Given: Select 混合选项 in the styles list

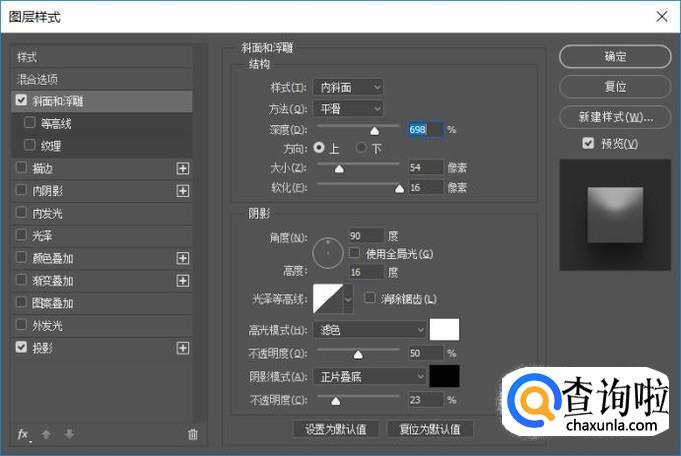Looking at the screenshot, I should coord(37,79).
